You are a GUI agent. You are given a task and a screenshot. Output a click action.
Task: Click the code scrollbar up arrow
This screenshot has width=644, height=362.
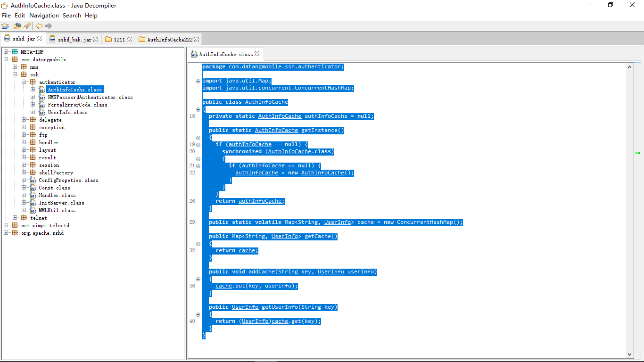(630, 67)
